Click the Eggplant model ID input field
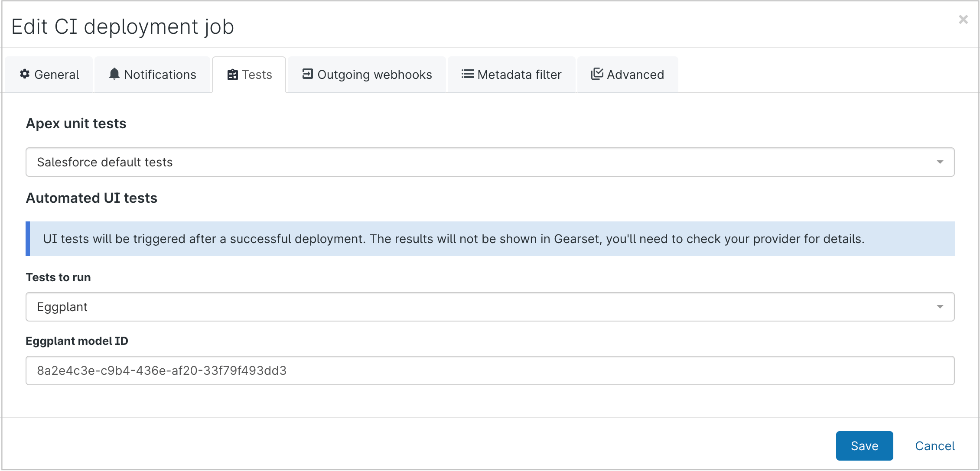980x471 pixels. point(490,370)
